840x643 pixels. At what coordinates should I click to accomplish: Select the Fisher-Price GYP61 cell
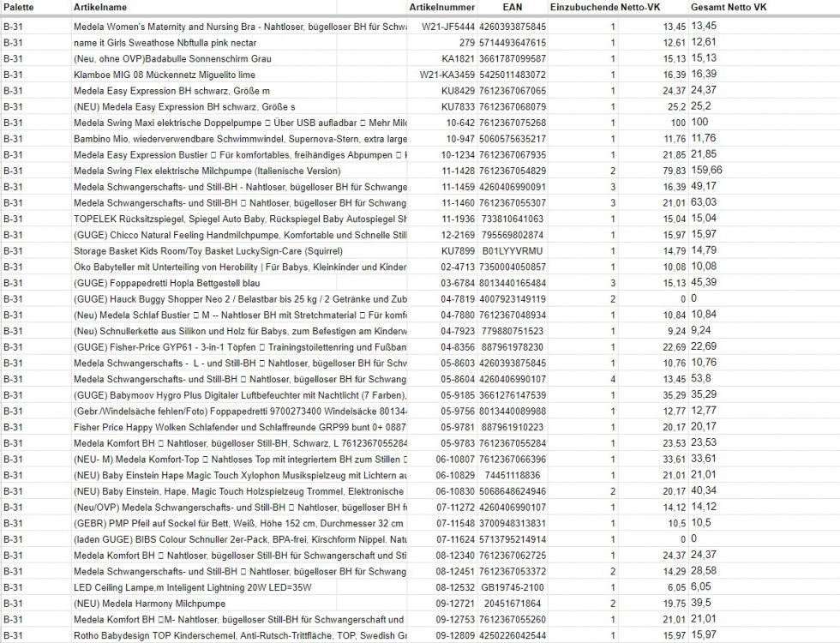[240, 348]
